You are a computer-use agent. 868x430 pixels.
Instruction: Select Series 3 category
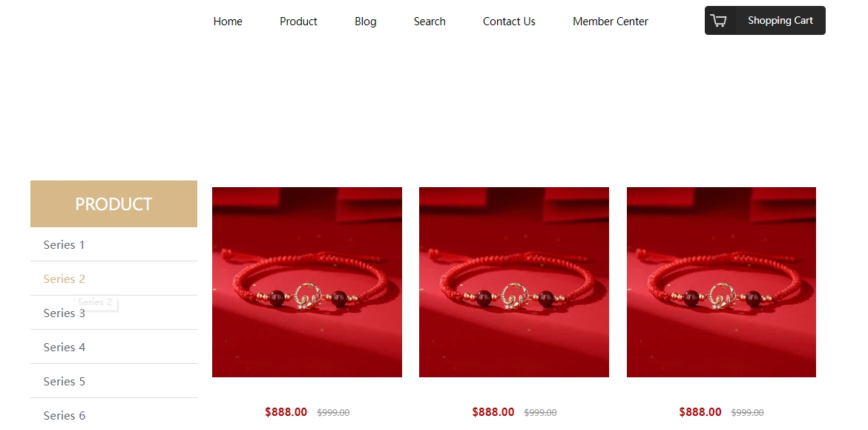[114, 313]
